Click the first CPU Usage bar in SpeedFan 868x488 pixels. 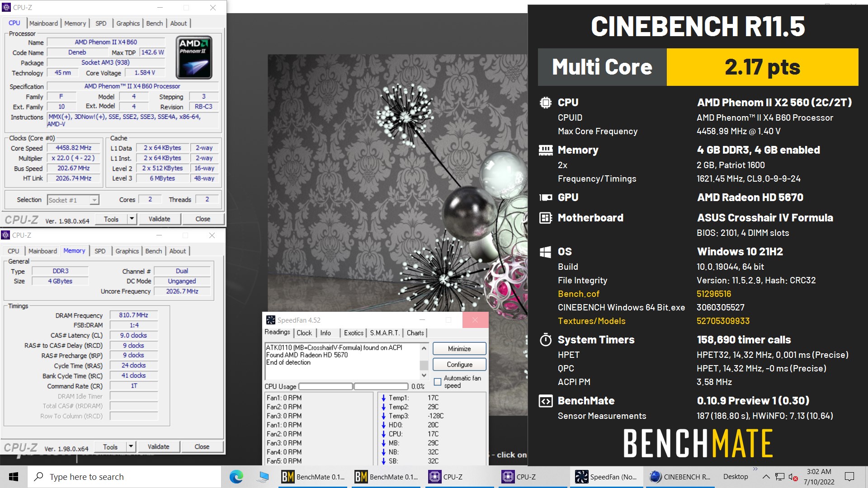point(325,386)
